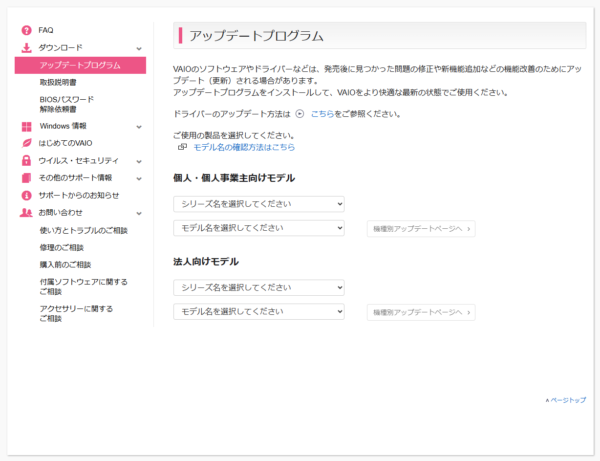Open BIOSパスワード解除依頼書 menu item
Viewport: 600px width, 461px height.
point(67,104)
